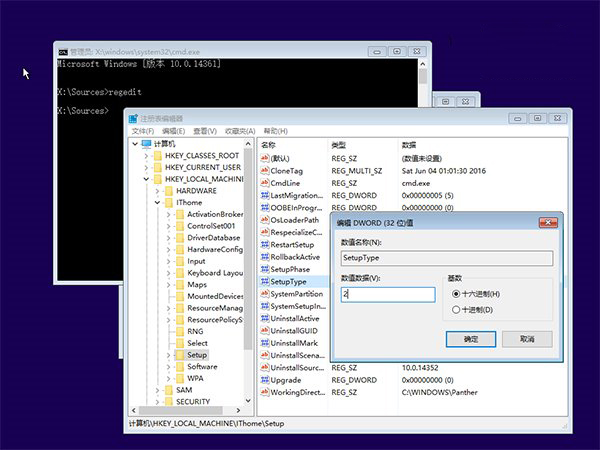
Task: Click the Upgrade DWORD icon
Action: pyautogui.click(x=264, y=380)
